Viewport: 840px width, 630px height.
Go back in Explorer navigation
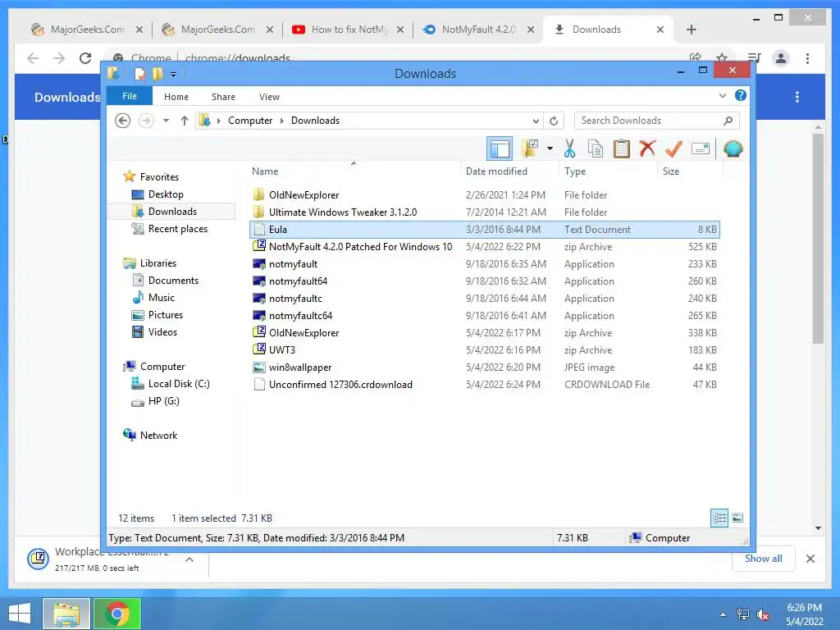(123, 121)
